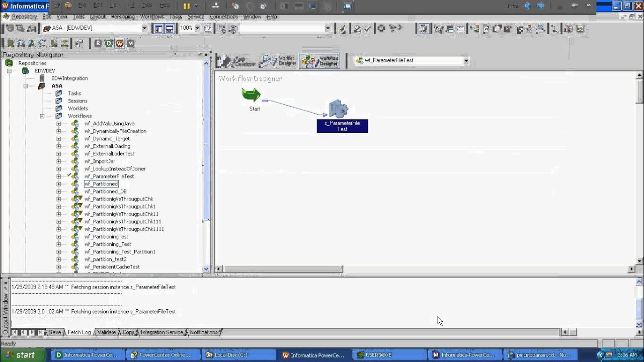
Task: Open the Worklet Designer tool
Action: click(278, 61)
